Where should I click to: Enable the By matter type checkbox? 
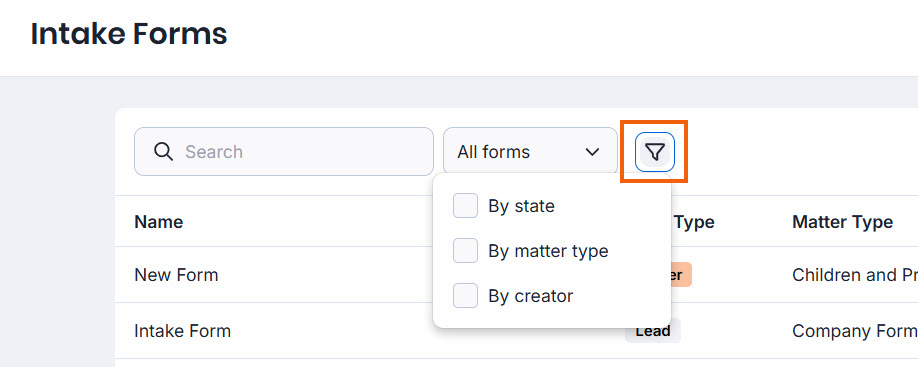tap(465, 251)
